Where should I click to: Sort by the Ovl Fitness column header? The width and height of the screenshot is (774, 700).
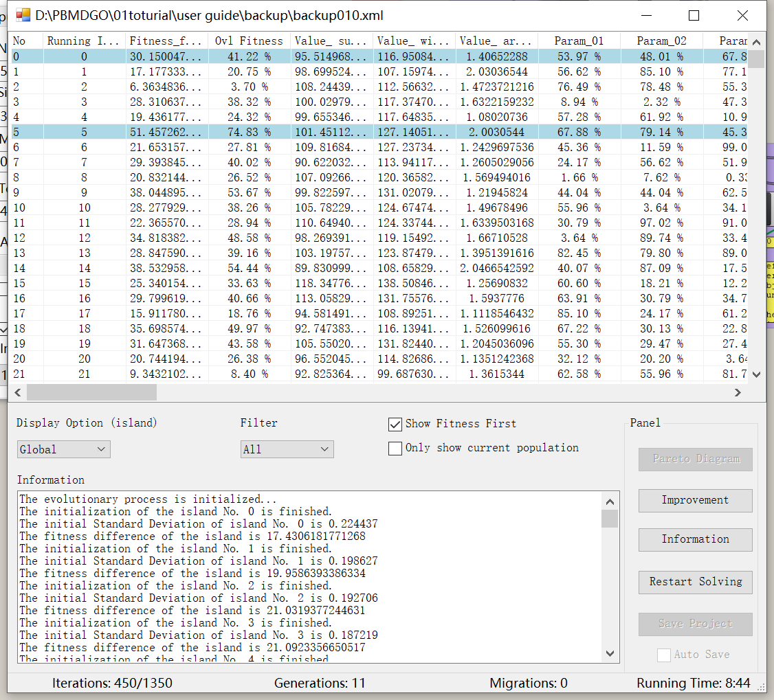(250, 41)
